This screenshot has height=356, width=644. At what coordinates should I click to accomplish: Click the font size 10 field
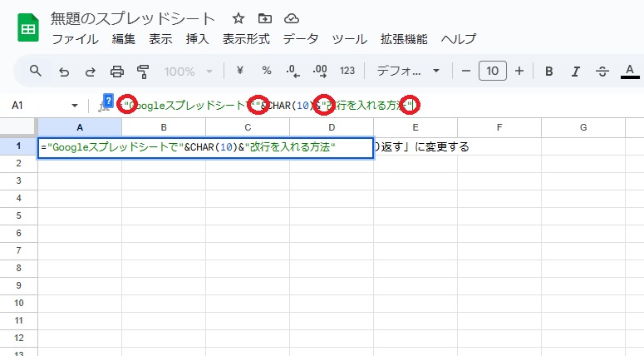(493, 72)
